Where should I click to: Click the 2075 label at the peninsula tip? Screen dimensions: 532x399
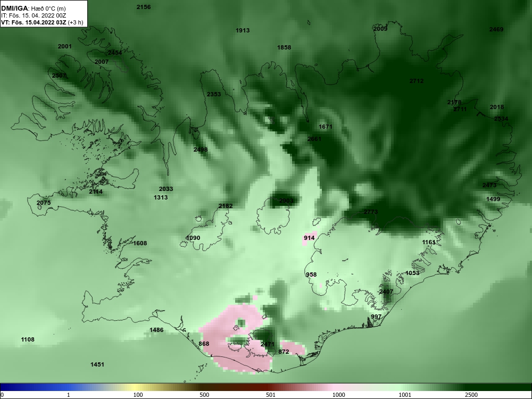point(44,203)
